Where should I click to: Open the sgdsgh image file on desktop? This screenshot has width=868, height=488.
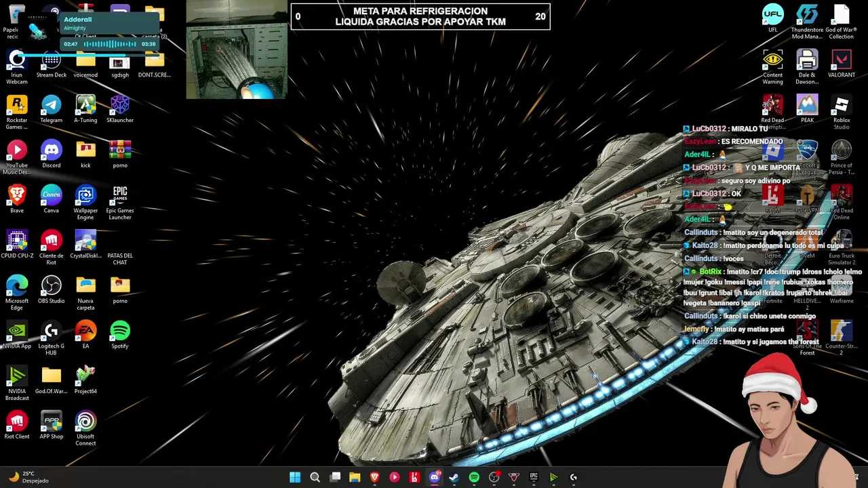point(120,64)
